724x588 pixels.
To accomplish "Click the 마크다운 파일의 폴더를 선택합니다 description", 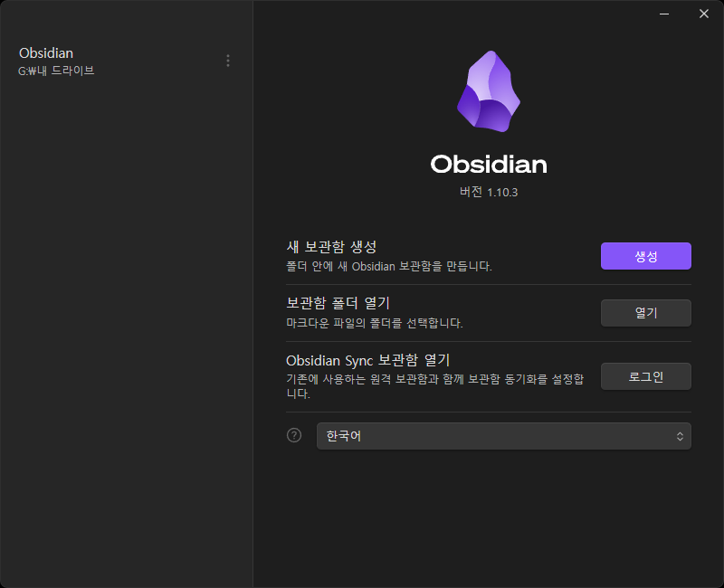I will (x=375, y=323).
